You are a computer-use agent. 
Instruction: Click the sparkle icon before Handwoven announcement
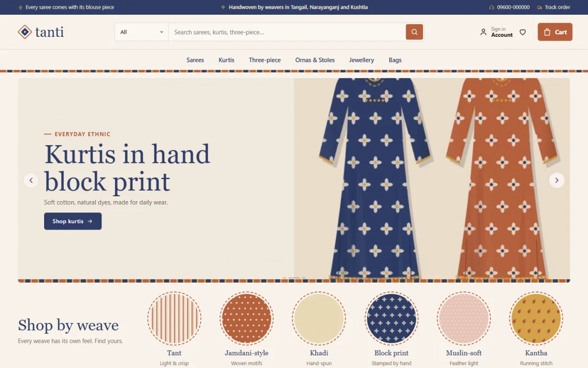pos(223,7)
